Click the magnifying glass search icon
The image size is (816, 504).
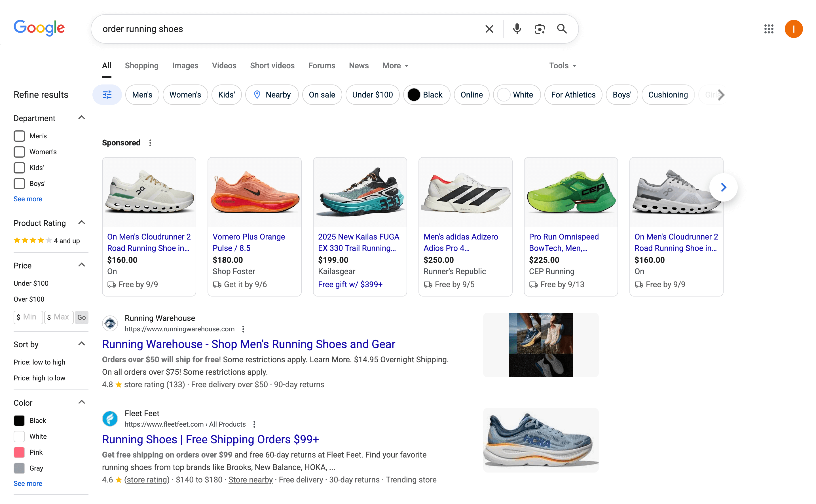tap(562, 29)
